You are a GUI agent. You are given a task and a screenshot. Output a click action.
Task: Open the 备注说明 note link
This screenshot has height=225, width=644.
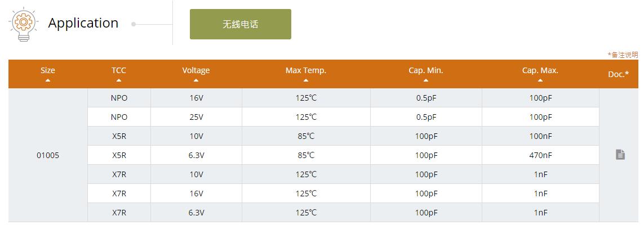[x=623, y=55]
